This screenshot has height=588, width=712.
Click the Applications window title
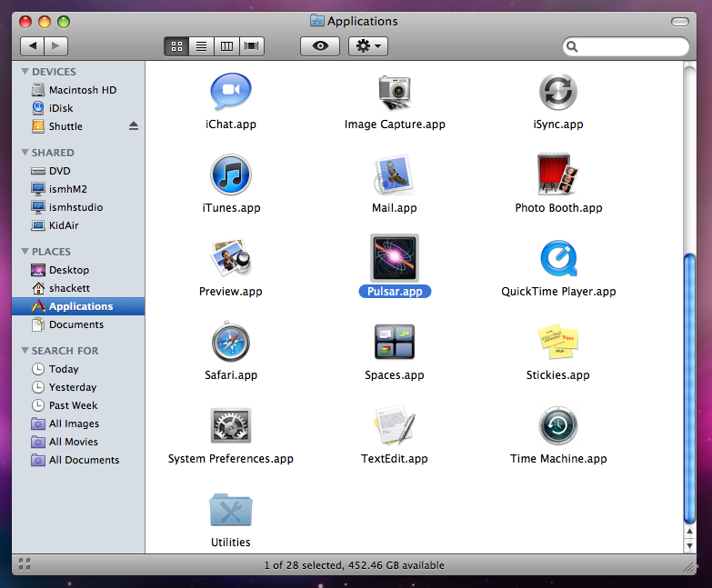tap(362, 21)
